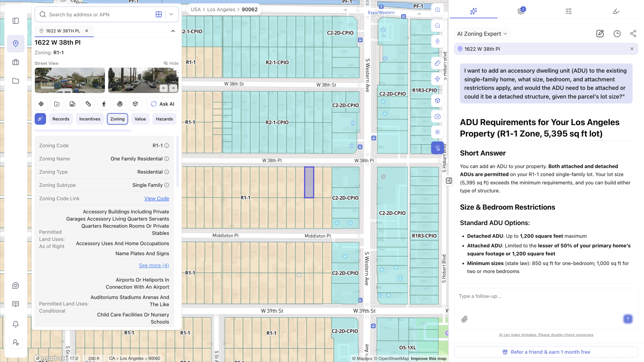The width and height of the screenshot is (644, 362).
Task: Switch to the AI sparkle tab in right panel
Action: pyautogui.click(x=473, y=11)
